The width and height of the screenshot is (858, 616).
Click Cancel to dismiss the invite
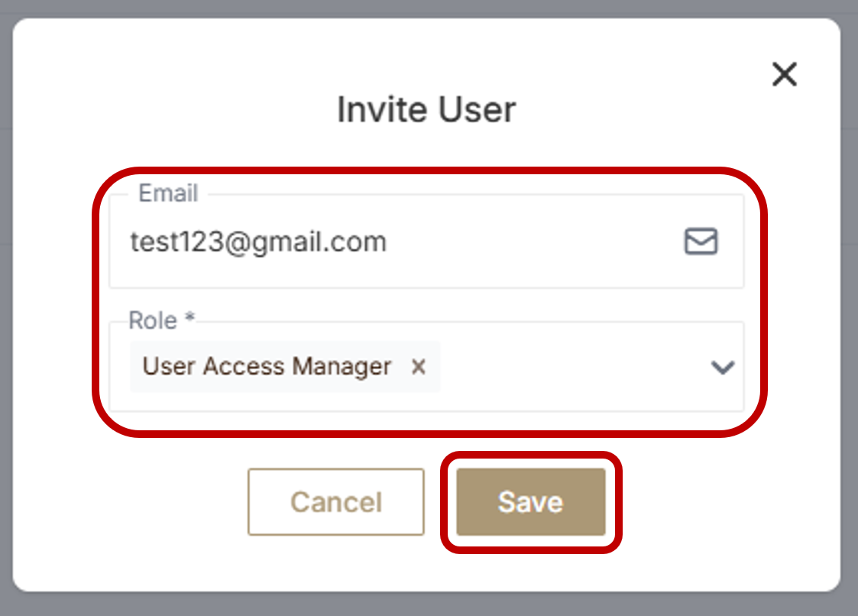click(x=335, y=502)
